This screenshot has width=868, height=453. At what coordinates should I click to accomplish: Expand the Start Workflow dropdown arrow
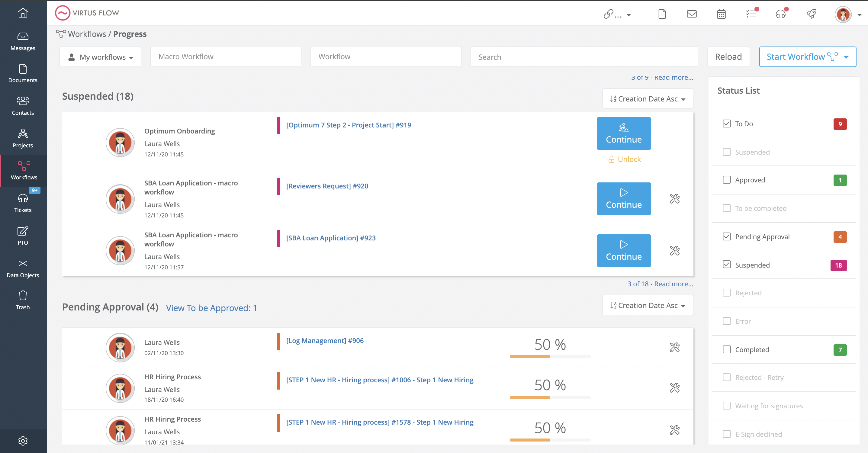(846, 57)
